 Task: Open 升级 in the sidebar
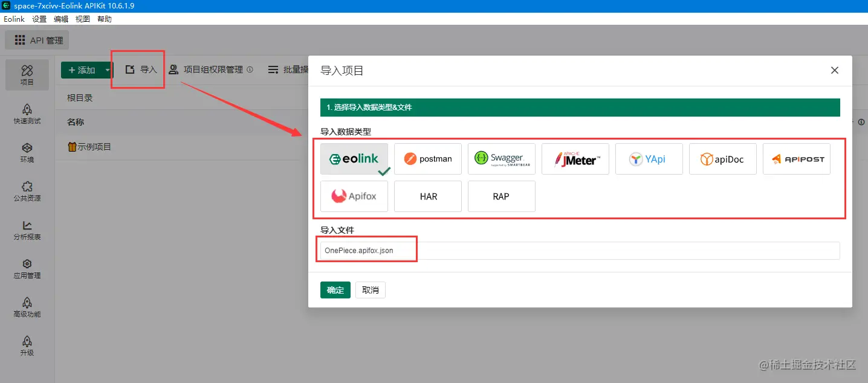pos(27,346)
